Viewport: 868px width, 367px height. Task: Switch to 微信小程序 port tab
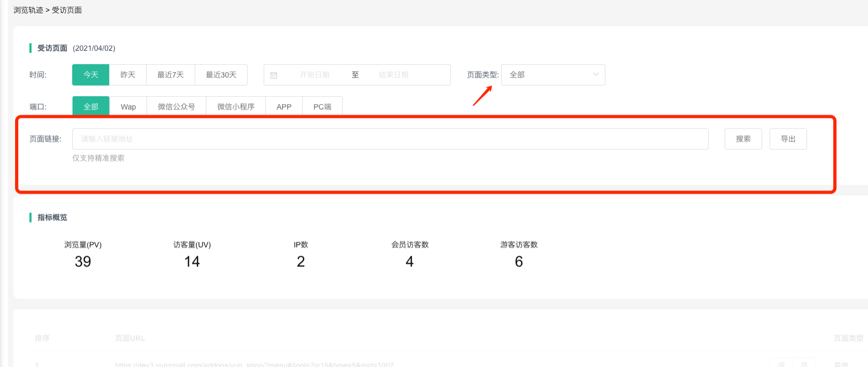[236, 106]
